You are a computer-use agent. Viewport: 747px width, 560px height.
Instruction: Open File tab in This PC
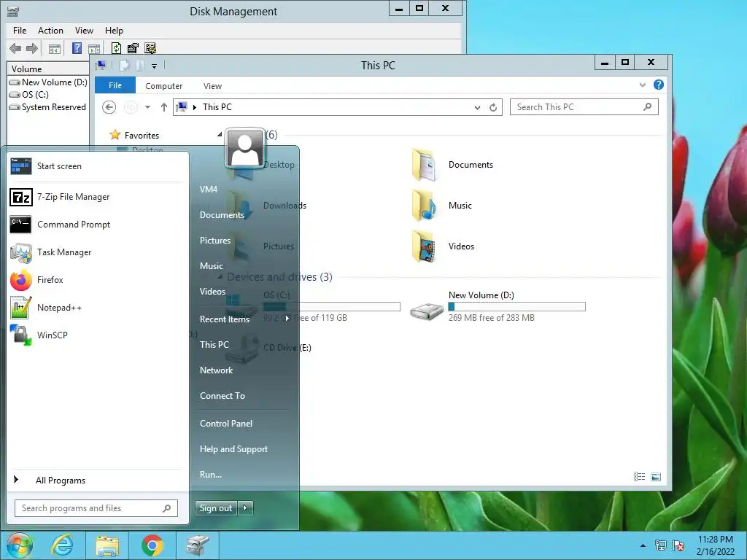coord(115,86)
